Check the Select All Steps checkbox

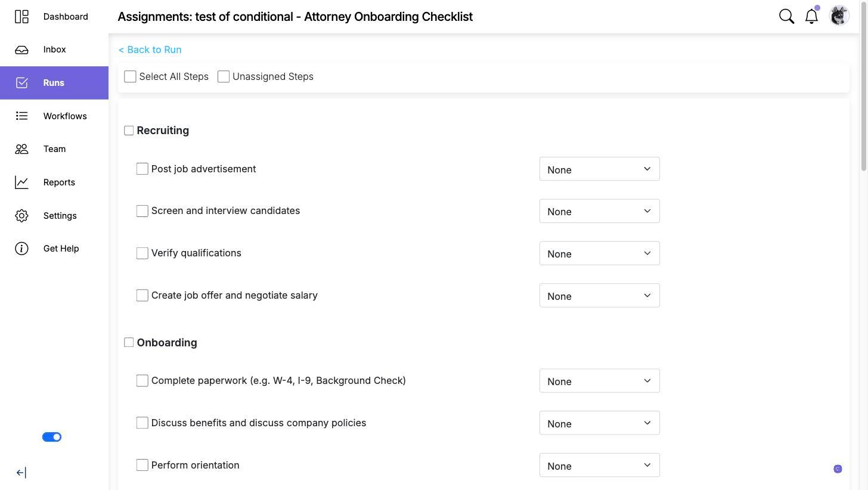[130, 76]
